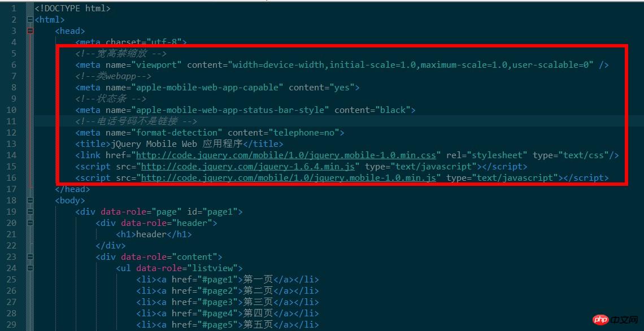This screenshot has width=644, height=331.
Task: Click the href="#page4" attribute
Action: [x=205, y=313]
